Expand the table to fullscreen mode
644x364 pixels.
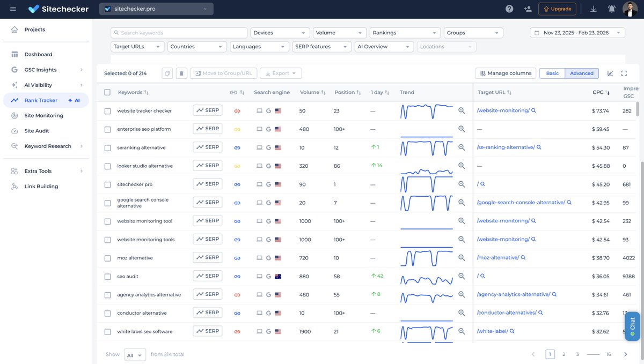click(624, 73)
